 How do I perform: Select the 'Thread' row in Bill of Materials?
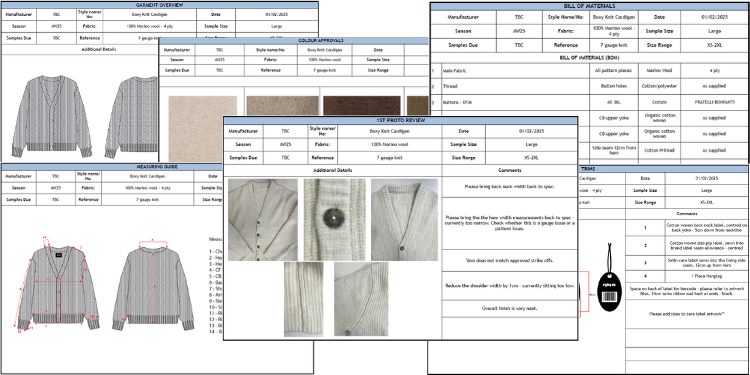pyautogui.click(x=589, y=86)
